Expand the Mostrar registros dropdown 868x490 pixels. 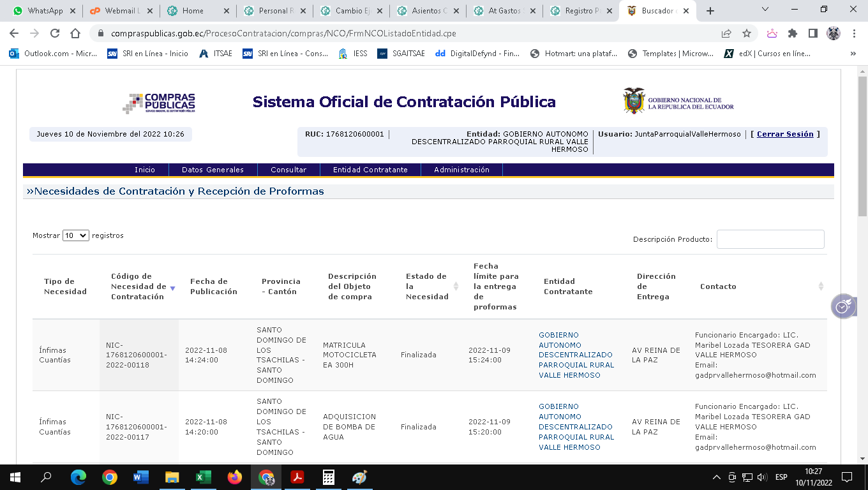(75, 235)
